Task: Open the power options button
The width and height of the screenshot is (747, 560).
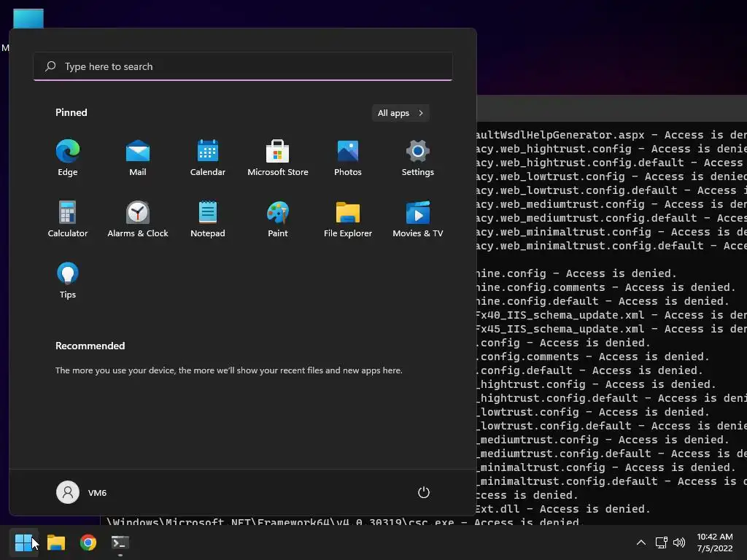Action: tap(424, 492)
